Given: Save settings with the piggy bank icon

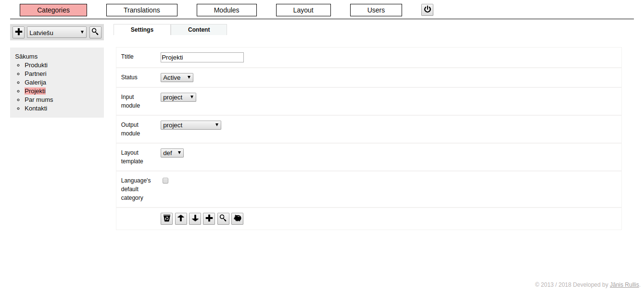Looking at the screenshot, I should (237, 219).
